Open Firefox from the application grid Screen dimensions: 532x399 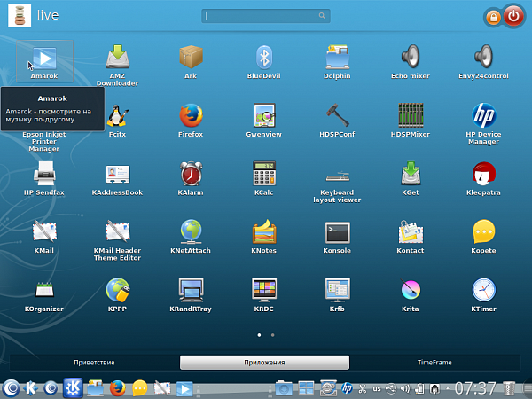coord(191,120)
